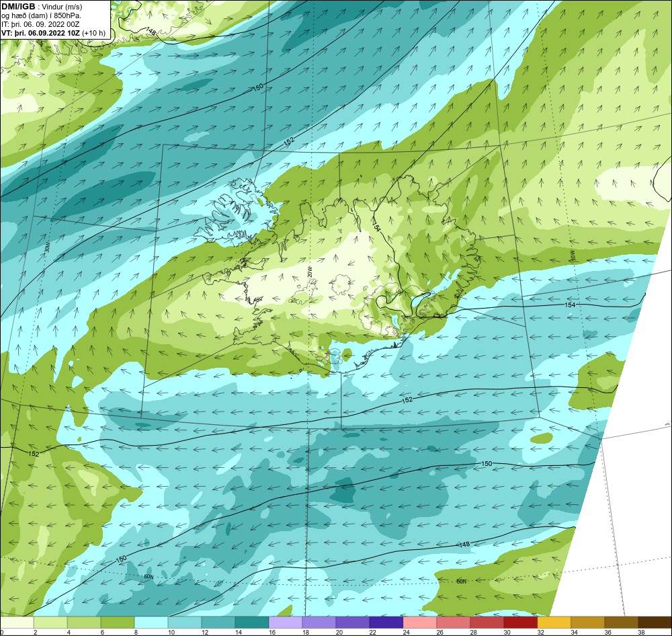
Task: Click the red 28–30 m/s legend swatch
Action: tap(487, 623)
